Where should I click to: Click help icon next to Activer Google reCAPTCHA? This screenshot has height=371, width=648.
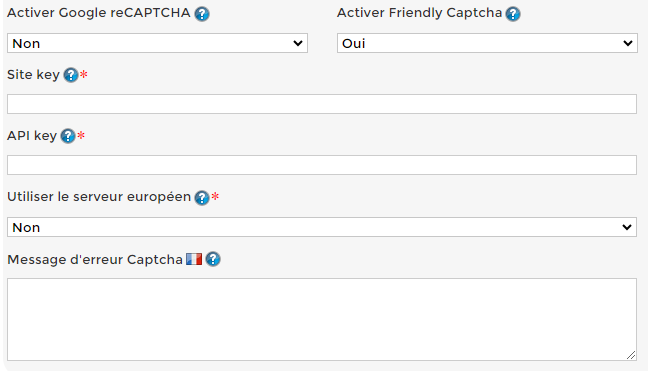click(202, 14)
